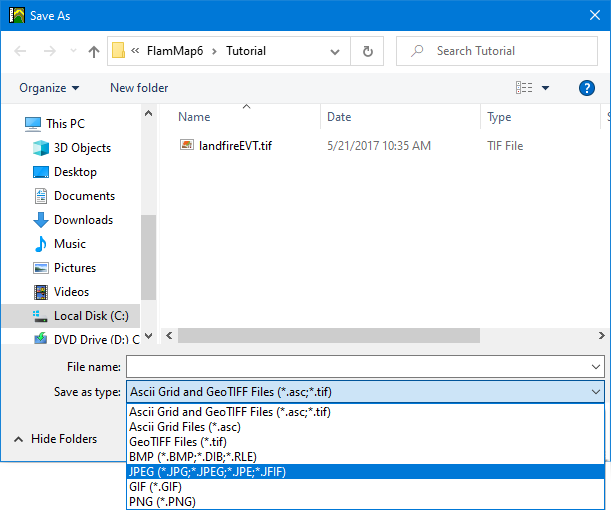Collapse folders with Hide Folders
The width and height of the screenshot is (611, 510).
(x=55, y=439)
